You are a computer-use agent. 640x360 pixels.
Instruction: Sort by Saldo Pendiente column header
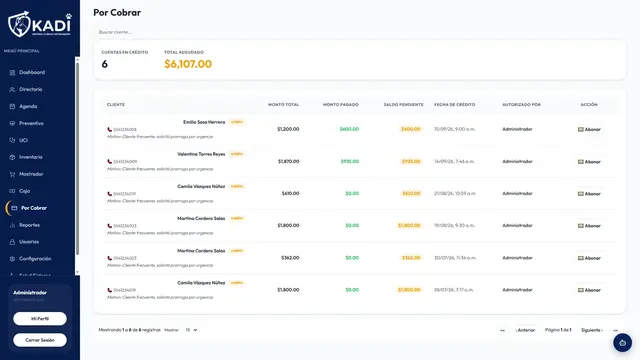coord(403,104)
